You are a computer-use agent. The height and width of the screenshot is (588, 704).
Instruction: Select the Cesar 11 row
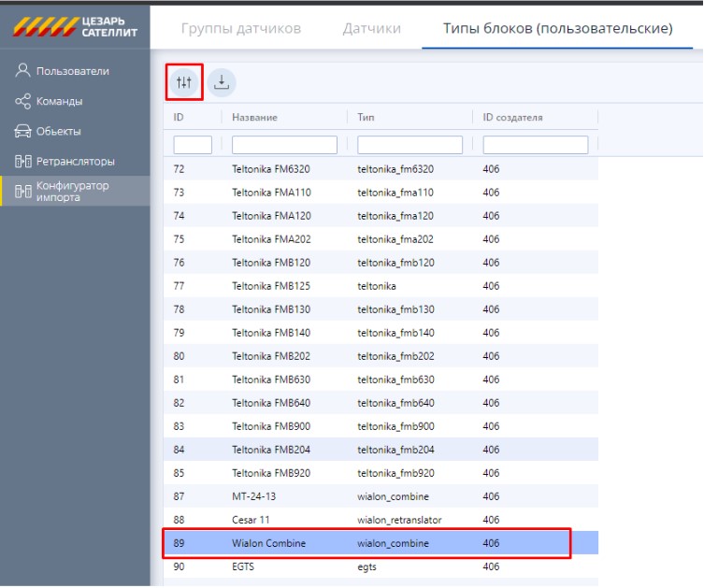click(x=381, y=520)
